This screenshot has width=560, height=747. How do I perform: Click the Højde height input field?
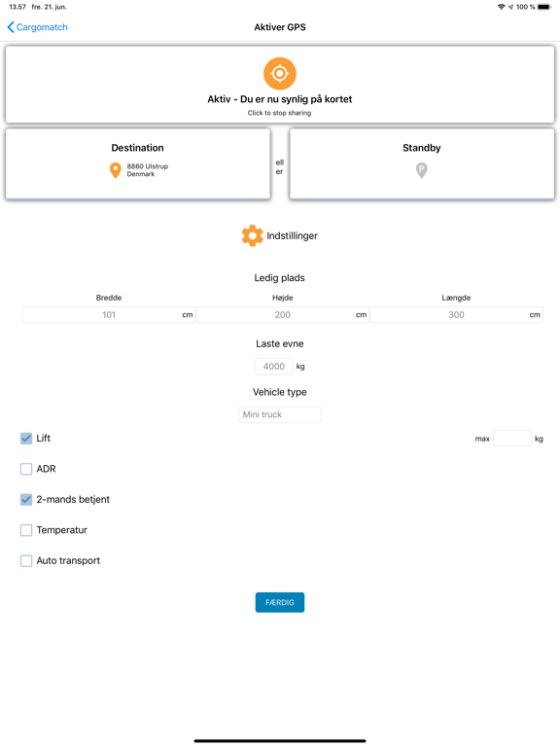point(282,314)
